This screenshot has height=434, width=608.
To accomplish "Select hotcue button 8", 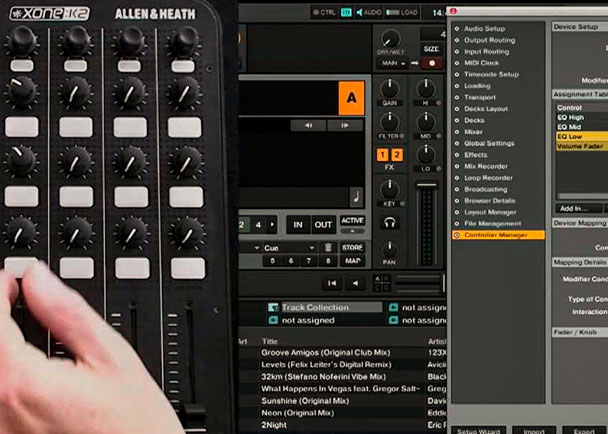I will point(328,261).
